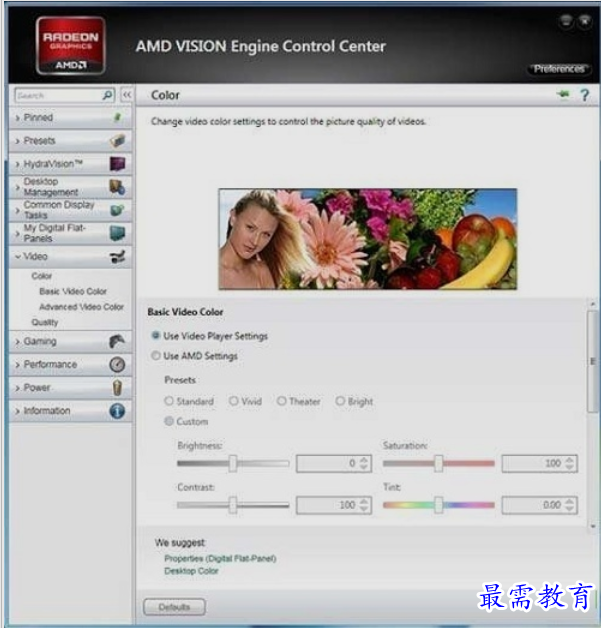601x628 pixels.
Task: Expand the Performance section
Action: (x=70, y=364)
